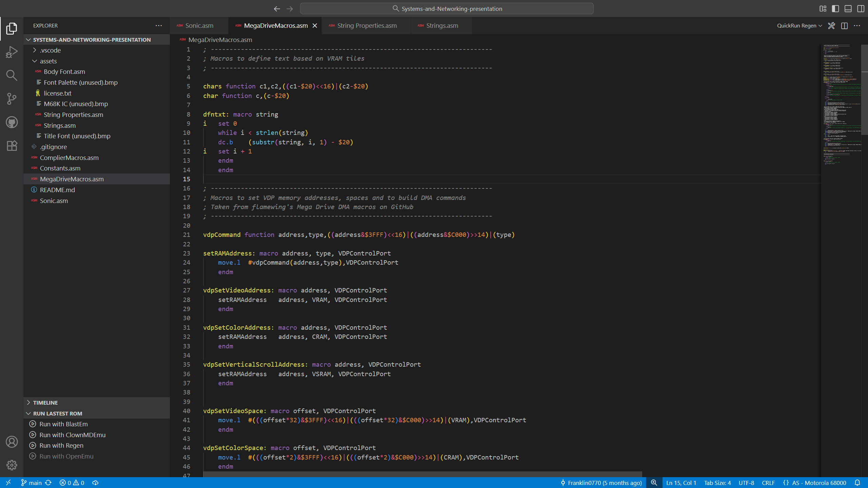Open the Run and Debug view
This screenshot has width=868, height=488.
coord(12,52)
